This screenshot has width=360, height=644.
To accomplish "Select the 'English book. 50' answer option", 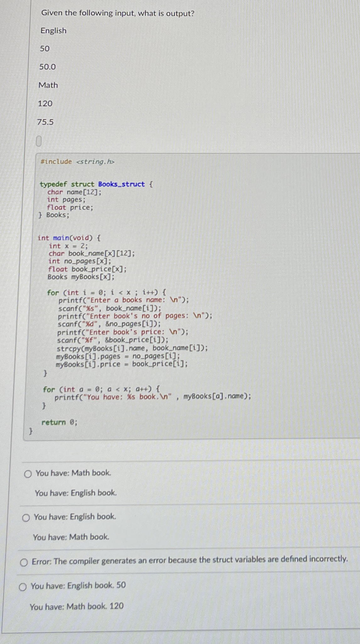I will [23, 587].
